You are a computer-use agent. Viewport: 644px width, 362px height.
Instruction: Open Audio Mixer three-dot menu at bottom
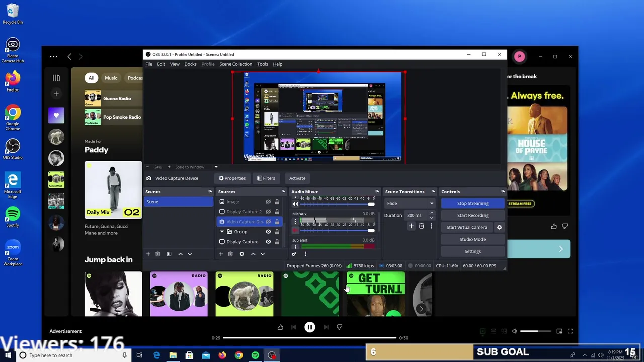point(305,254)
